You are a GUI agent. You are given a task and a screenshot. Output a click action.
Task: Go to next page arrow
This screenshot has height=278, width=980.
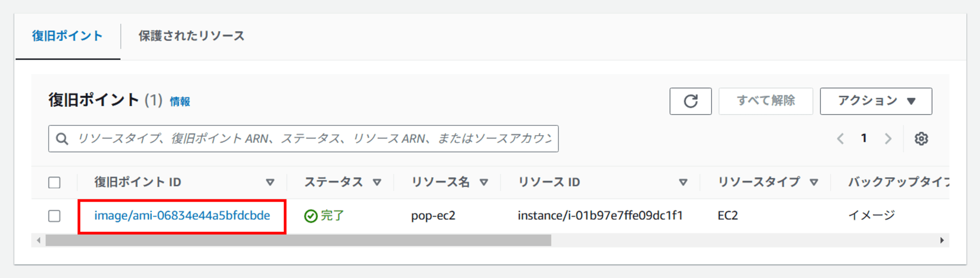pos(888,139)
